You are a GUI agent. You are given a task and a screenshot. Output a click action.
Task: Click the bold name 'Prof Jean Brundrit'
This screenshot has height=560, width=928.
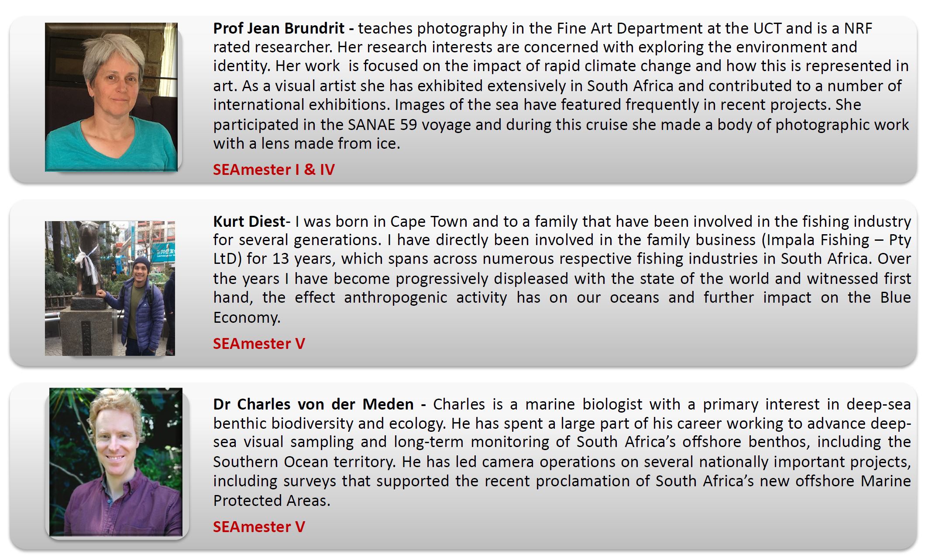[x=279, y=28]
